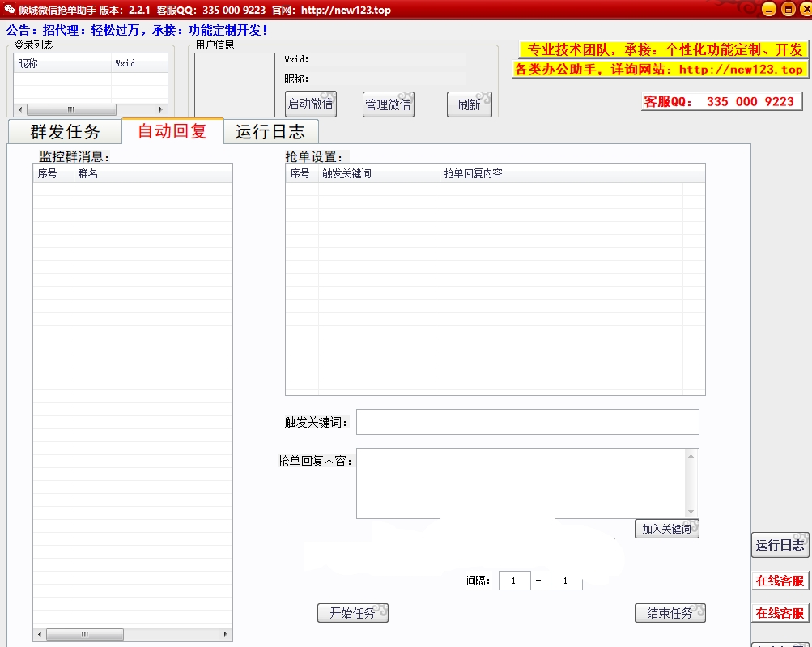812x647 pixels.
Task: Click the 触发关键词 column header
Action: (379, 173)
